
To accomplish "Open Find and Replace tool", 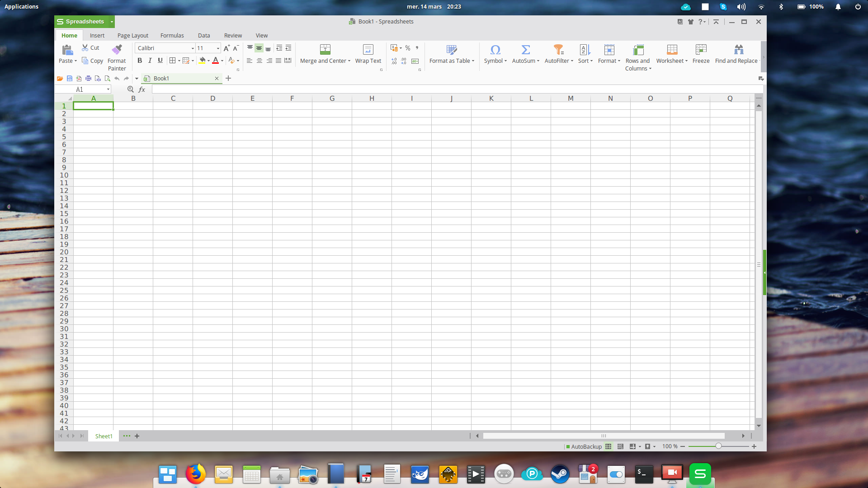I will pyautogui.click(x=739, y=50).
